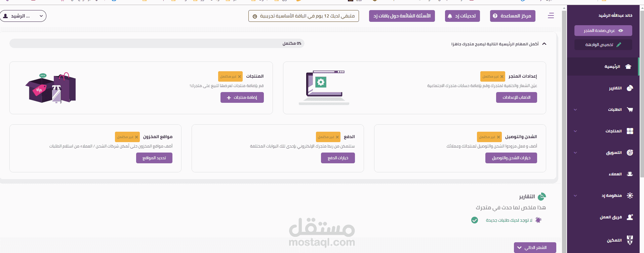This screenshot has height=253, width=644.
Task: Click خيارات الشحن والتوصيل button
Action: click(x=511, y=158)
